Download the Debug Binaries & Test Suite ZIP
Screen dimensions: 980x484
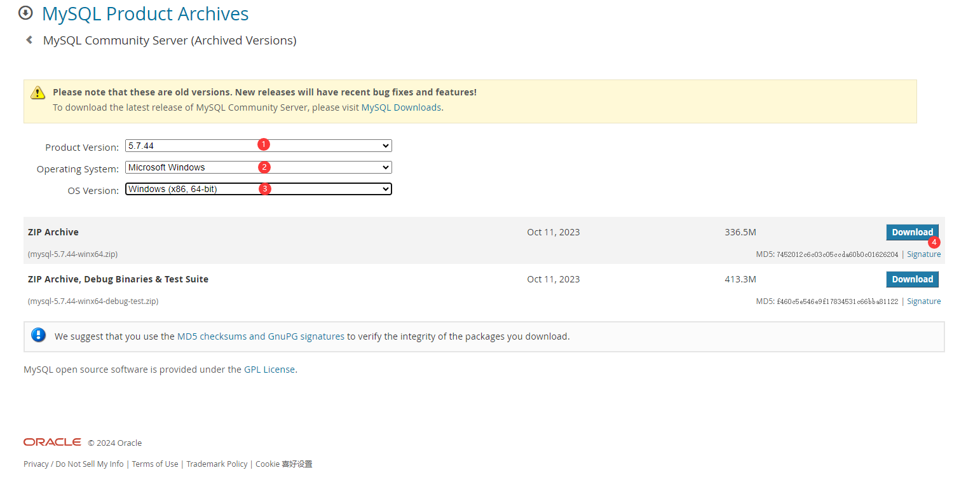pos(911,279)
